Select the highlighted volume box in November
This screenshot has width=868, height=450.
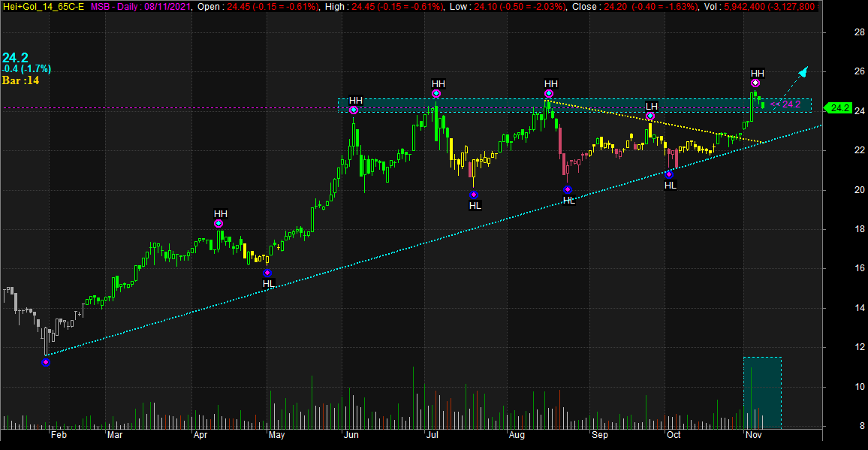click(762, 392)
